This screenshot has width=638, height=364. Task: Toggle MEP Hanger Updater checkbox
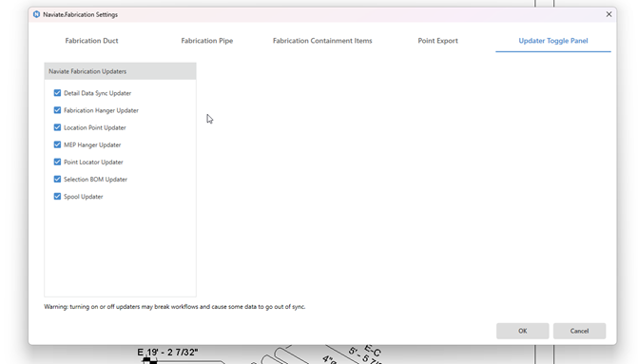[57, 144]
